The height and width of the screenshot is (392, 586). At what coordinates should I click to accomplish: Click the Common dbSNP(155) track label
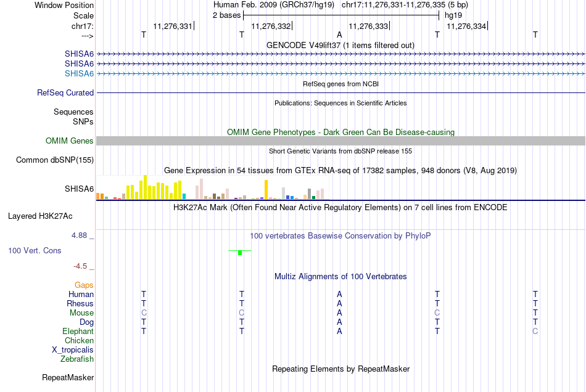(54, 160)
